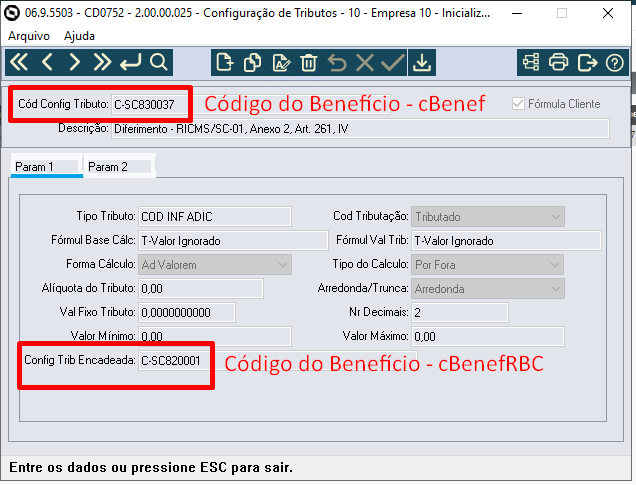The height and width of the screenshot is (485, 636).
Task: Toggle the Fórmula Cliente checkbox
Action: (x=518, y=104)
